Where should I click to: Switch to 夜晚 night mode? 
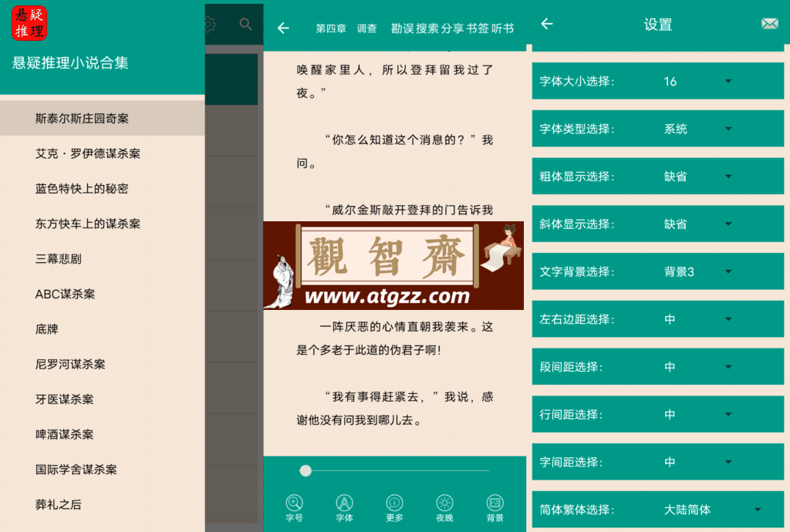tap(444, 508)
